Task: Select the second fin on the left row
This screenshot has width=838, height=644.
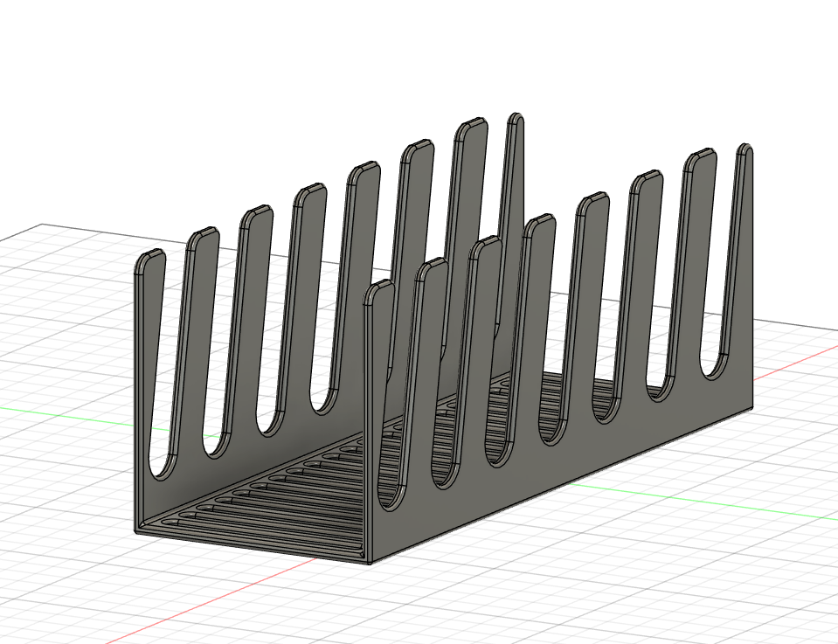Action: (x=203, y=350)
